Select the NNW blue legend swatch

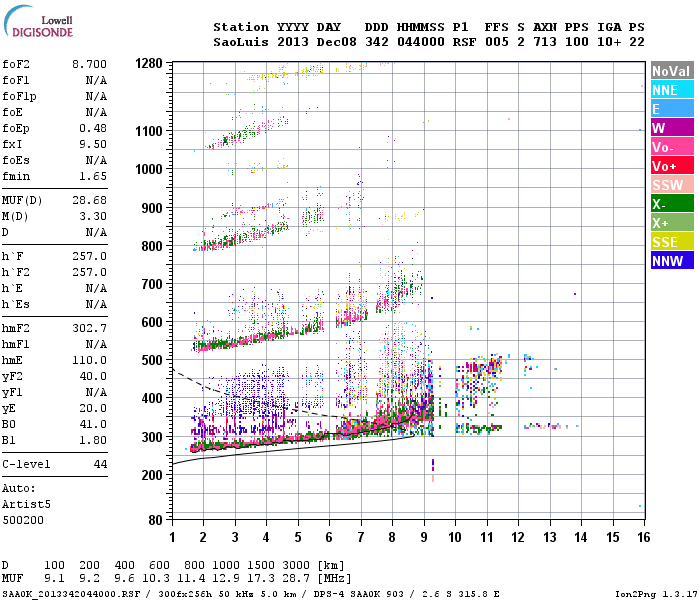(x=672, y=261)
